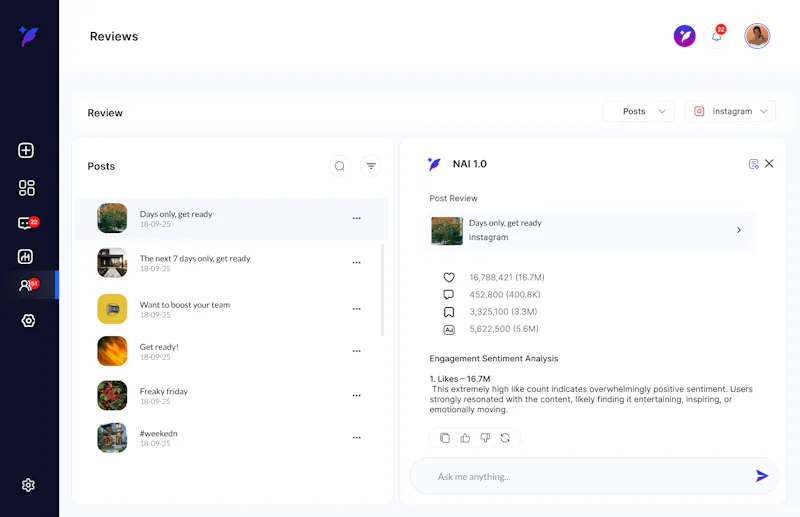The width and height of the screenshot is (800, 517).
Task: Open the NAI chat history icon
Action: click(x=753, y=164)
